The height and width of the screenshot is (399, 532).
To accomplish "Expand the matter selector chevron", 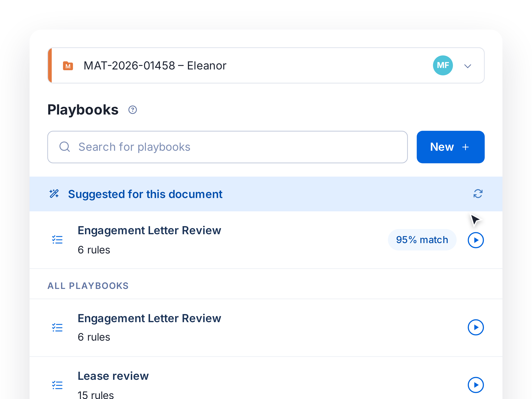I will pyautogui.click(x=468, y=66).
